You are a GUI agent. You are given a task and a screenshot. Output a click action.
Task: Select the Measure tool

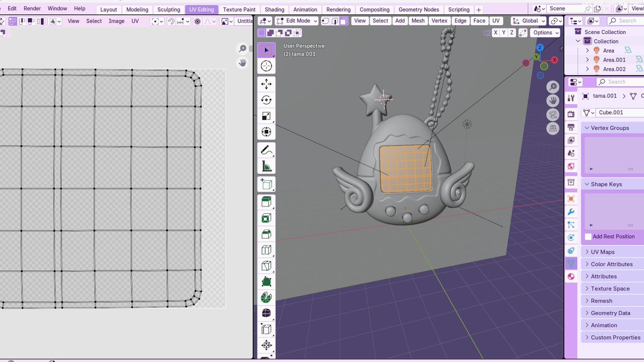pos(266,166)
